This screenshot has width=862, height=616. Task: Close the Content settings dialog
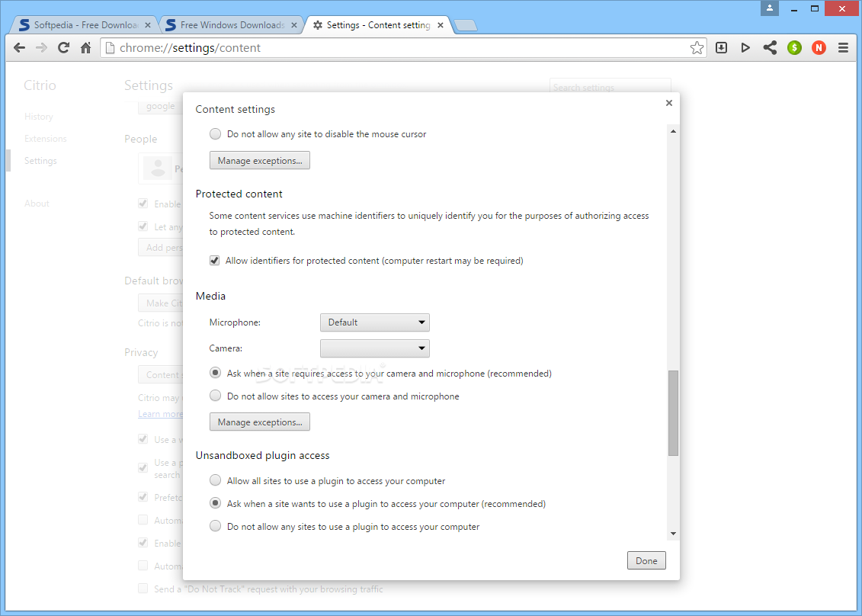pyautogui.click(x=669, y=103)
